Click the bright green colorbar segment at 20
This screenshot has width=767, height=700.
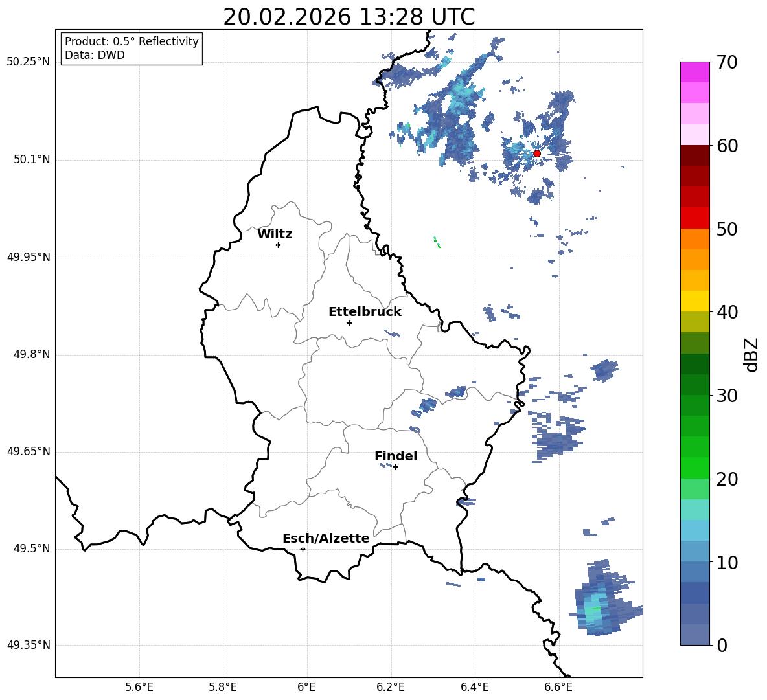tap(694, 468)
